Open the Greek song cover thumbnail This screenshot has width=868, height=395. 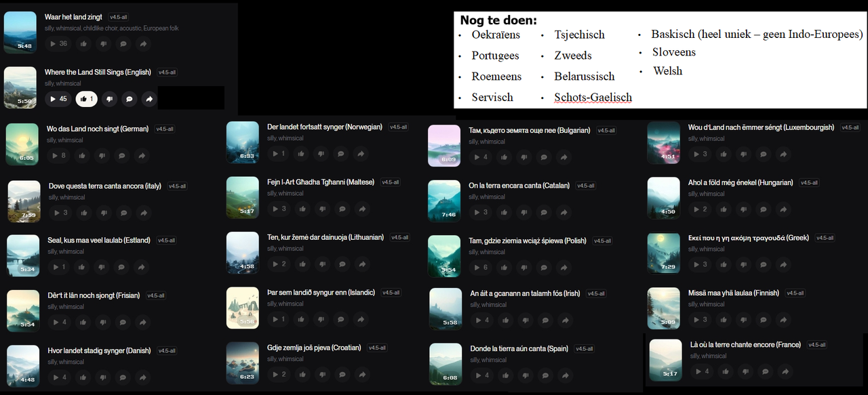click(x=664, y=253)
